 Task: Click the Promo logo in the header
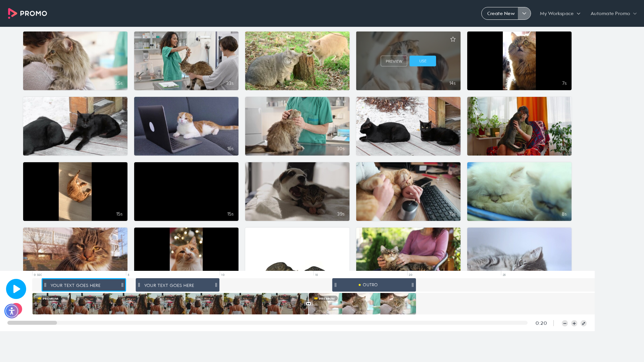[x=28, y=13]
